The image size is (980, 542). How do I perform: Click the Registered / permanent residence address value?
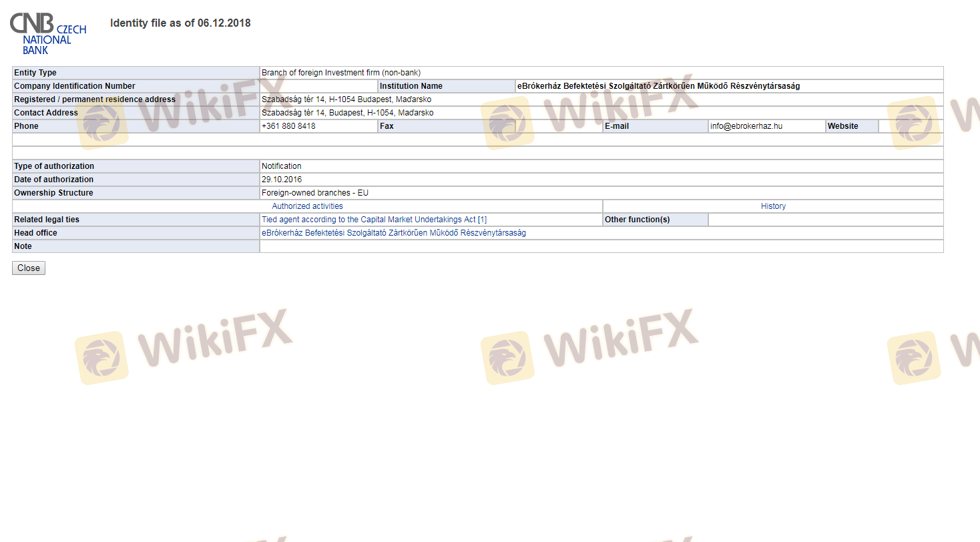pos(346,99)
